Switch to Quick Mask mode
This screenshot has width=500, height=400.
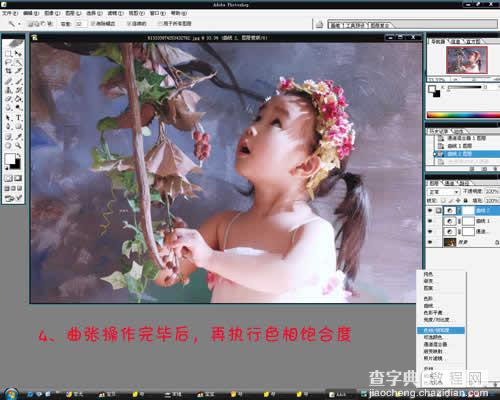tap(18, 178)
